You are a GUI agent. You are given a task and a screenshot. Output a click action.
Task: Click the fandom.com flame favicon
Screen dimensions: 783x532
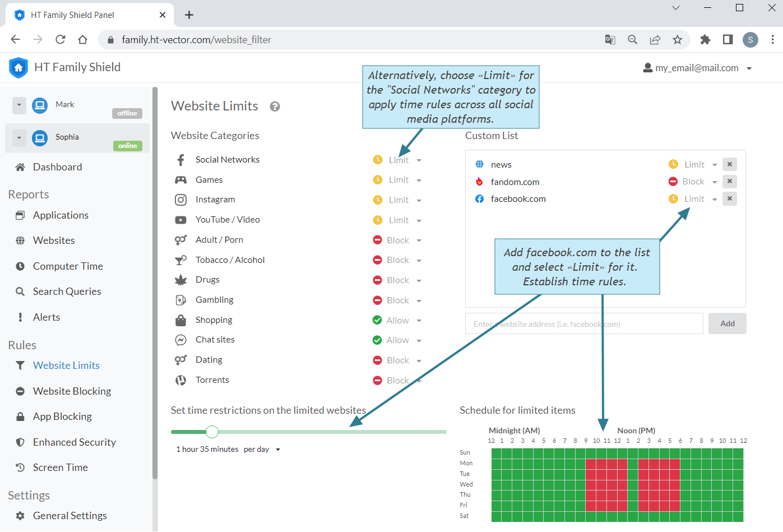[479, 182]
